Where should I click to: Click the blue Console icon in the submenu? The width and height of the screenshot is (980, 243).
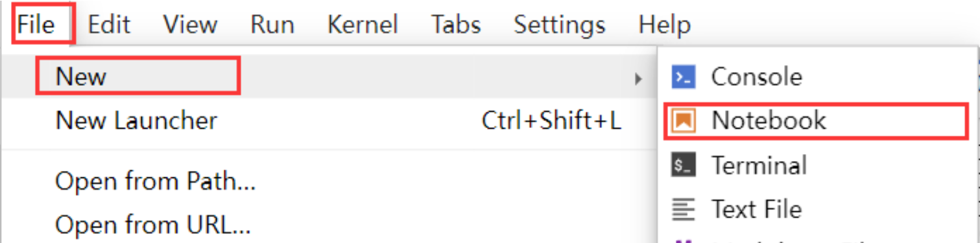[683, 77]
